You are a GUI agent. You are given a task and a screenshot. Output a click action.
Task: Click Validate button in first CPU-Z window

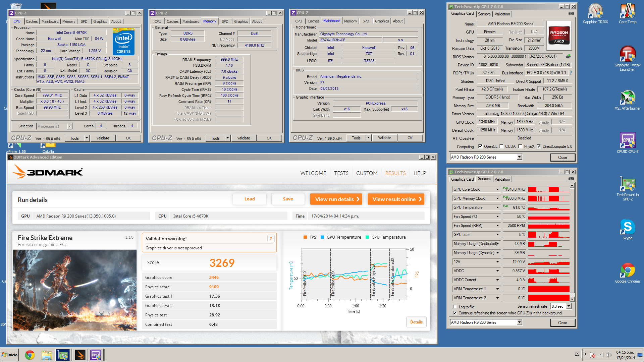[x=103, y=138]
